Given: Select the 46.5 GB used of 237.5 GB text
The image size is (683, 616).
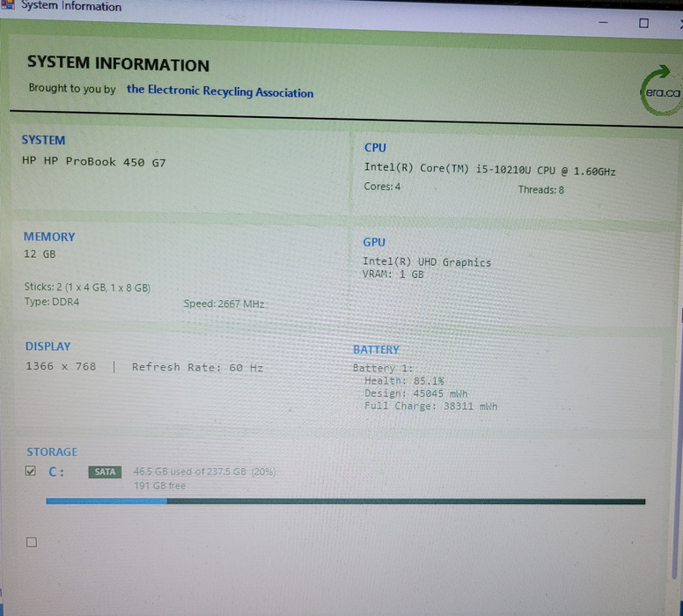Looking at the screenshot, I should click(204, 472).
